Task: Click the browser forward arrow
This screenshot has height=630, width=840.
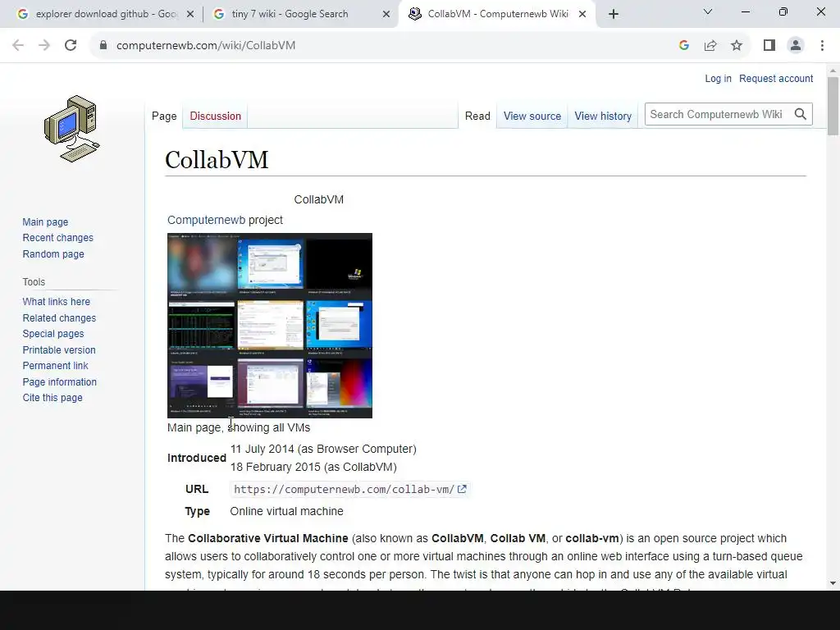Action: 44,46
